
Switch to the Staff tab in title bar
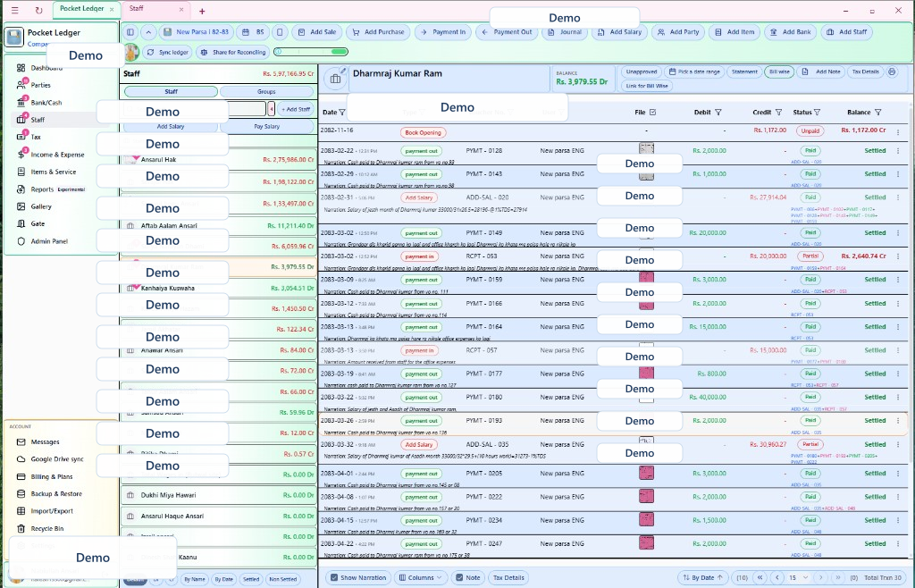pos(137,9)
